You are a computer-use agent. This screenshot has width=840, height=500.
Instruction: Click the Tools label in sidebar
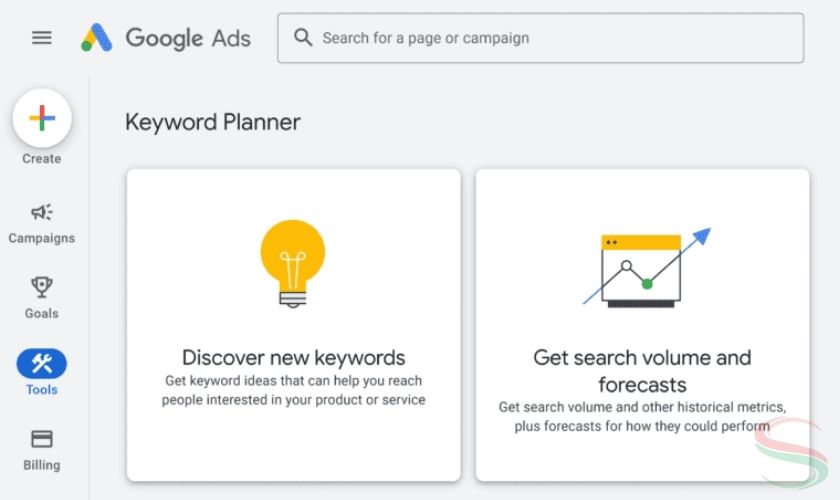click(x=42, y=390)
